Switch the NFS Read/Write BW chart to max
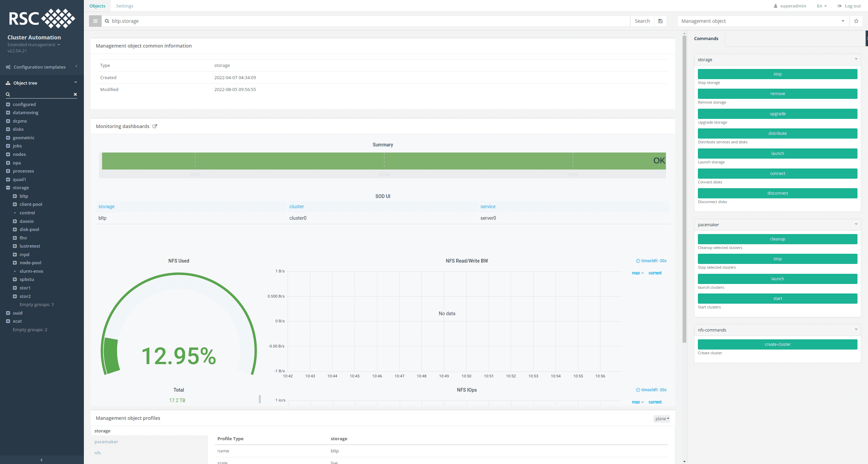Image resolution: width=868 pixels, height=464 pixels. pos(637,273)
